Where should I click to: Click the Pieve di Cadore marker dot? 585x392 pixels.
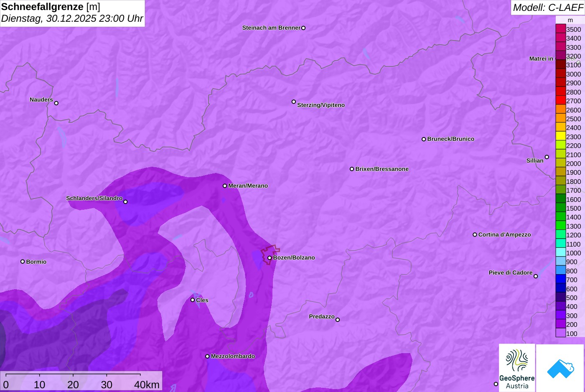pyautogui.click(x=536, y=276)
